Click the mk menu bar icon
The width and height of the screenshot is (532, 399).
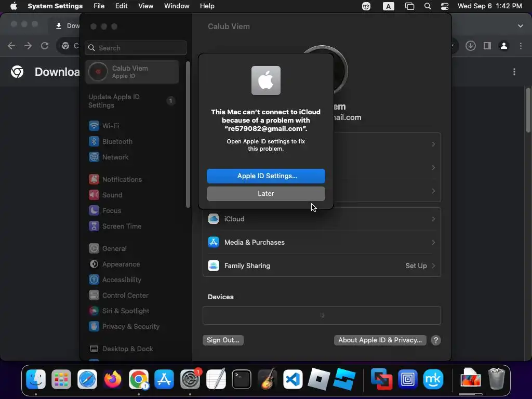366,6
